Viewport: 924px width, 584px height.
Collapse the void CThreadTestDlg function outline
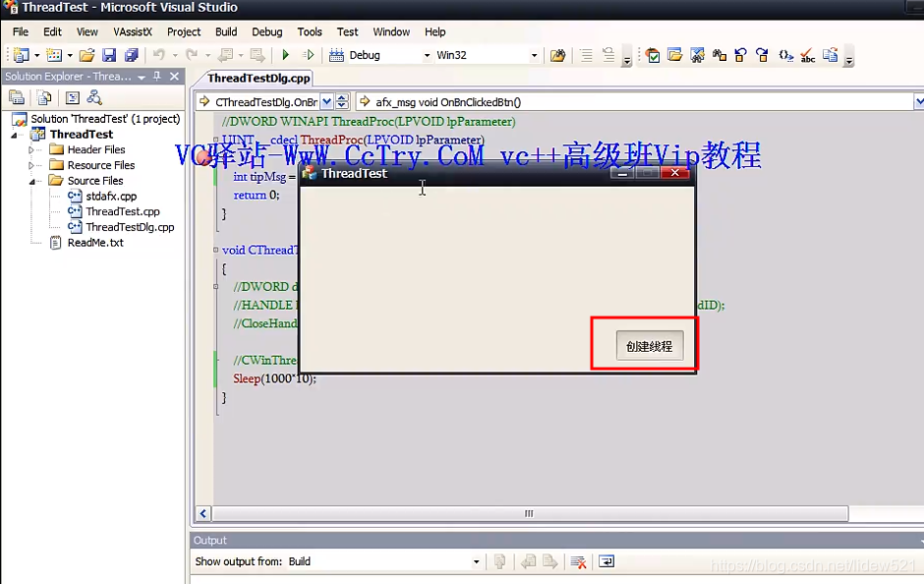coord(215,250)
